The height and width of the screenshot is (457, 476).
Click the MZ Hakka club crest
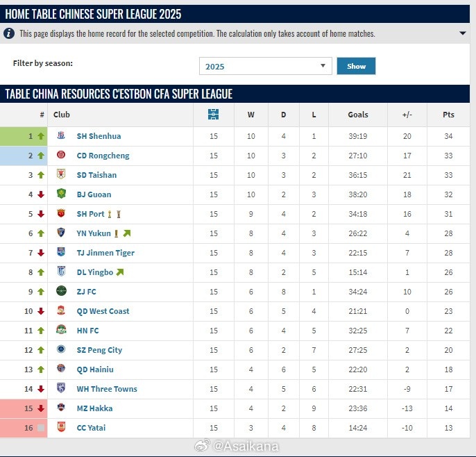[x=61, y=408]
